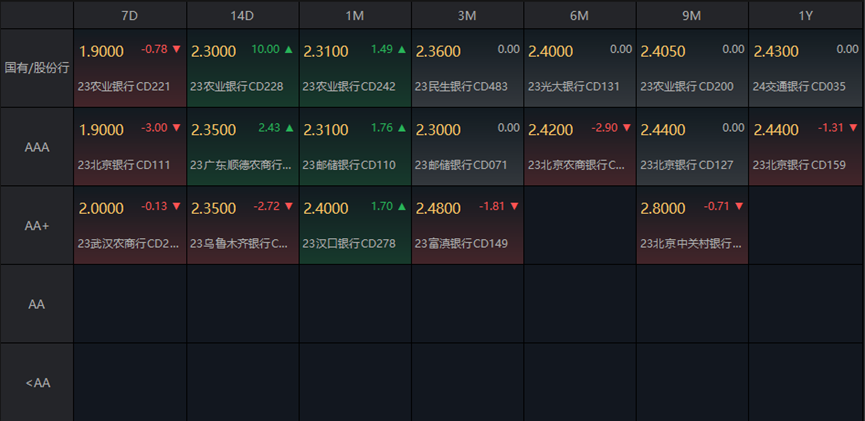The width and height of the screenshot is (865, 421).
Task: Click the 2.4050 yield for 23农业银行CD200
Action: pyautogui.click(x=662, y=51)
